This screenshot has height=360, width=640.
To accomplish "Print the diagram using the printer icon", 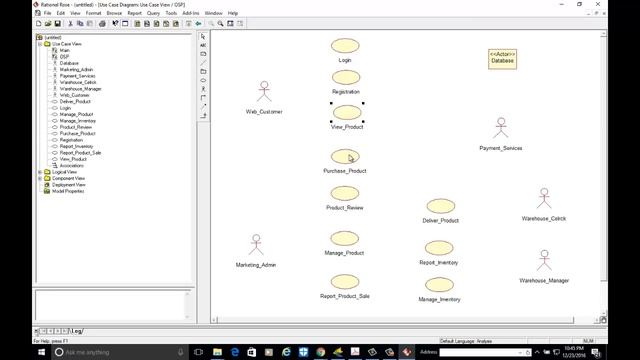I will coord(102,24).
